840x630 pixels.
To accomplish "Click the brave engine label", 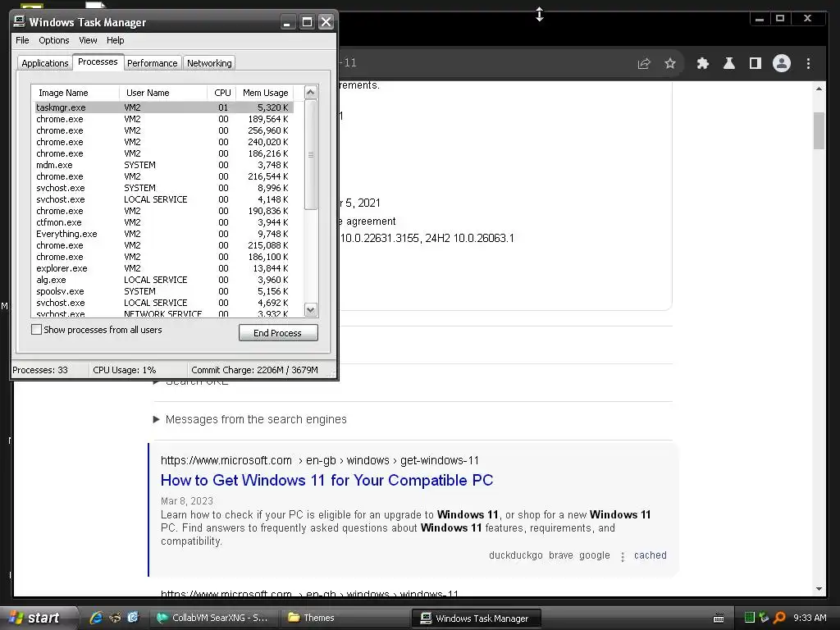I will pos(561,555).
